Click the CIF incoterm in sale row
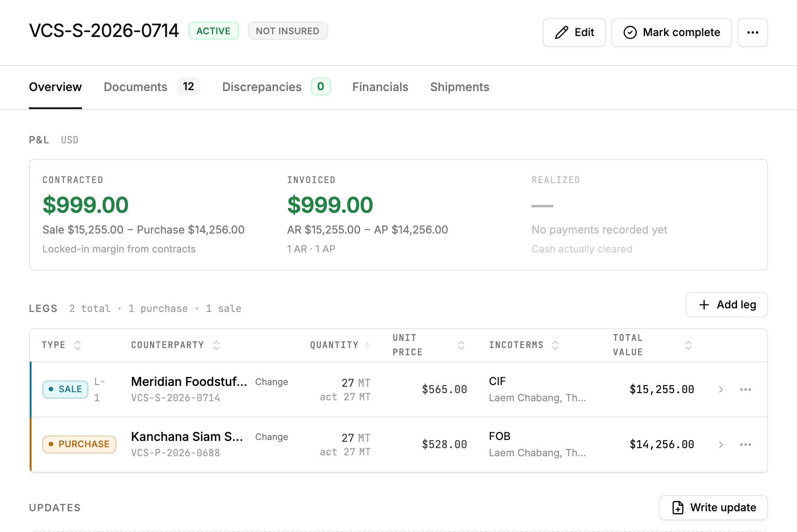 pyautogui.click(x=497, y=381)
